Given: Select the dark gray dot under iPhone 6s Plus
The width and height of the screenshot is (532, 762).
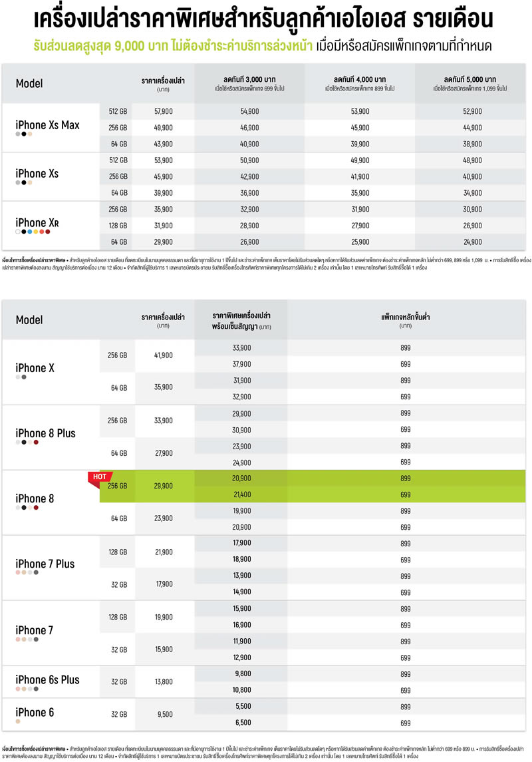Looking at the screenshot, I should [x=36, y=689].
